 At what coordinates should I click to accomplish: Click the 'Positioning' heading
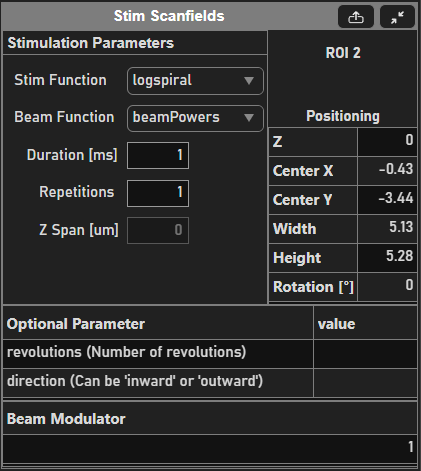pyautogui.click(x=343, y=116)
